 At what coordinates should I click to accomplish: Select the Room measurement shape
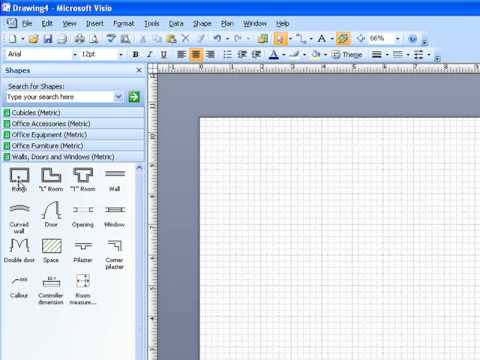[83, 289]
